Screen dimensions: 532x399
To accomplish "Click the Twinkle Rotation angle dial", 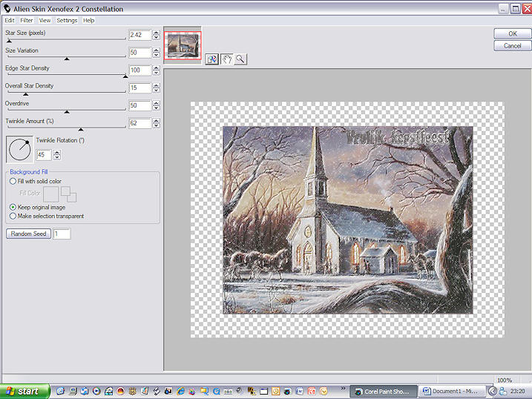I will (20, 150).
